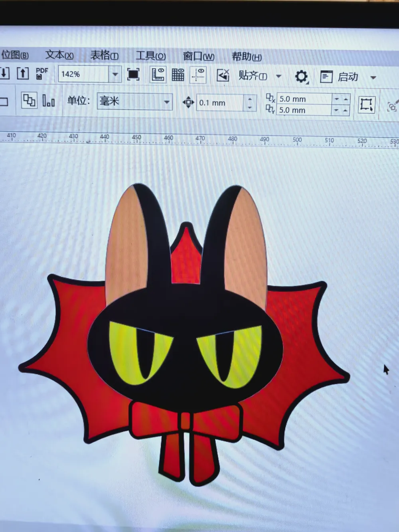Click the top 5.0 mm X field
Viewport: 399px width, 532px height.
point(304,99)
